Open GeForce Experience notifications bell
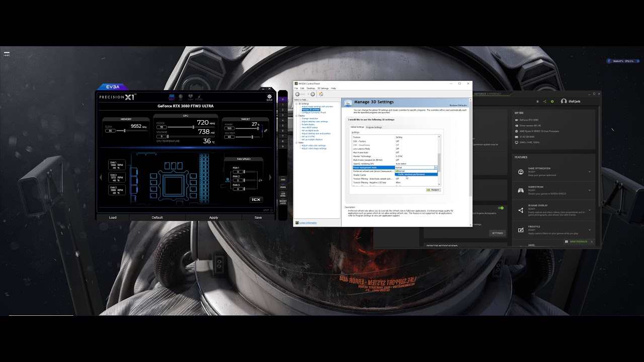The height and width of the screenshot is (362, 644). pyautogui.click(x=537, y=101)
